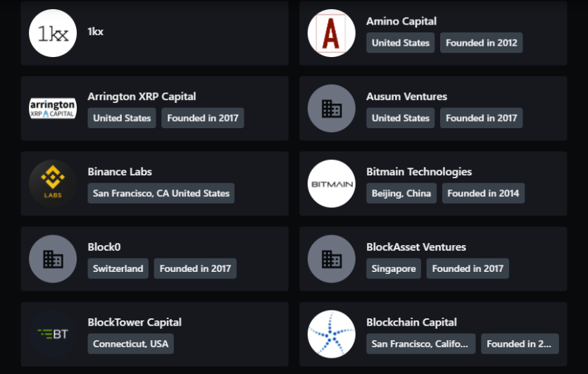Open the 1kx investor name link
The image size is (588, 374).
tap(95, 32)
